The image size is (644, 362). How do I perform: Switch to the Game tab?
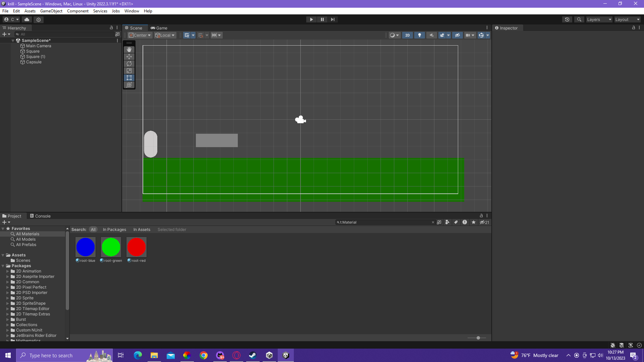coord(159,28)
